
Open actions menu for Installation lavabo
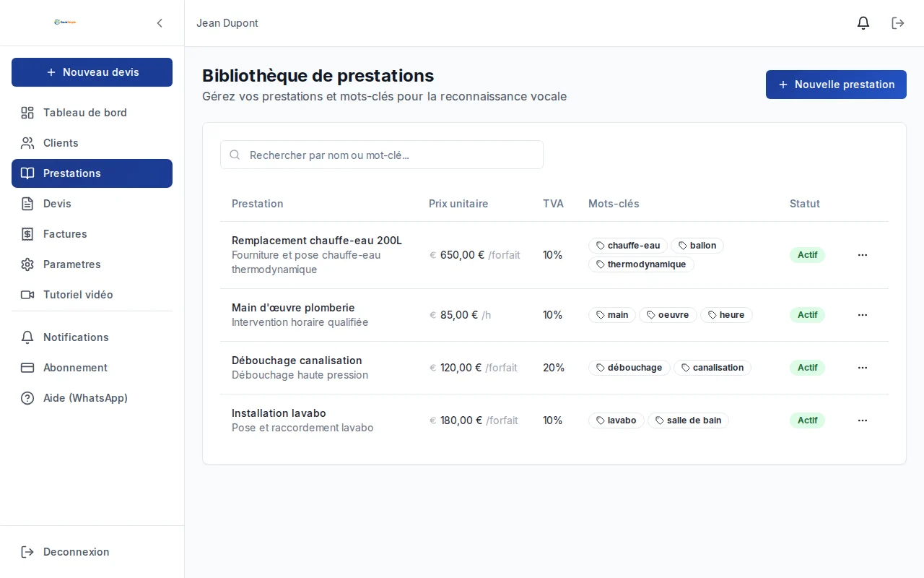pyautogui.click(x=863, y=420)
